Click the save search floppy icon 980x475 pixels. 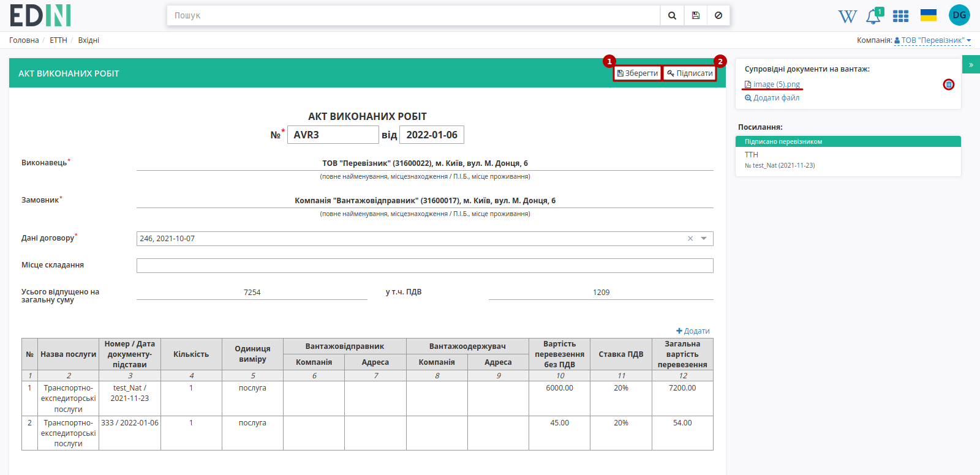click(696, 15)
